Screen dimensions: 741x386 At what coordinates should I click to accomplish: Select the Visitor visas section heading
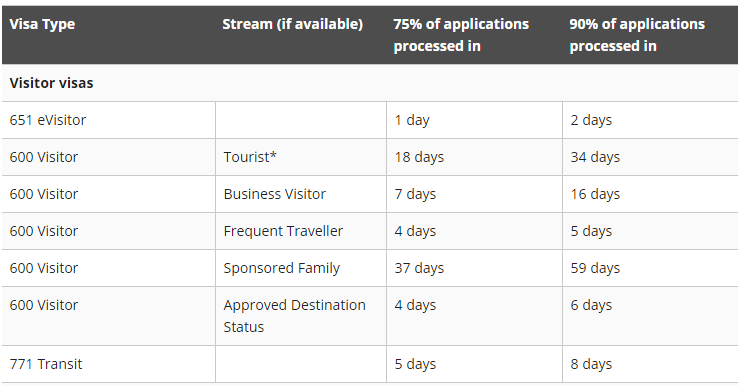tap(52, 83)
